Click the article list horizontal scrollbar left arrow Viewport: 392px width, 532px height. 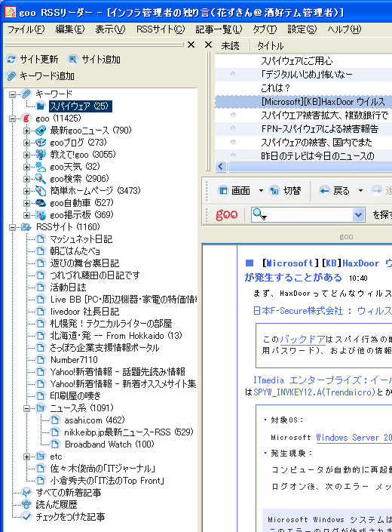(x=221, y=166)
